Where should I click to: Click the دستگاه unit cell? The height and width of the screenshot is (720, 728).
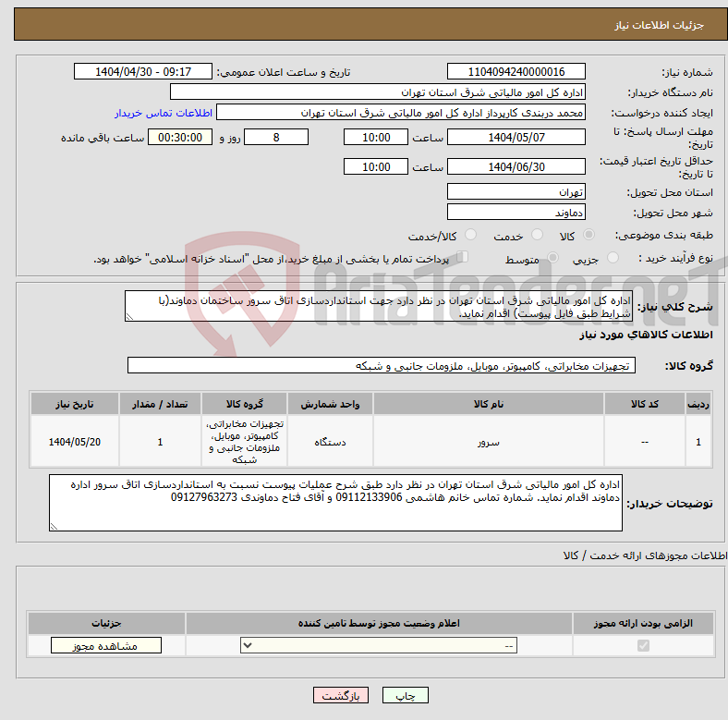coord(330,442)
